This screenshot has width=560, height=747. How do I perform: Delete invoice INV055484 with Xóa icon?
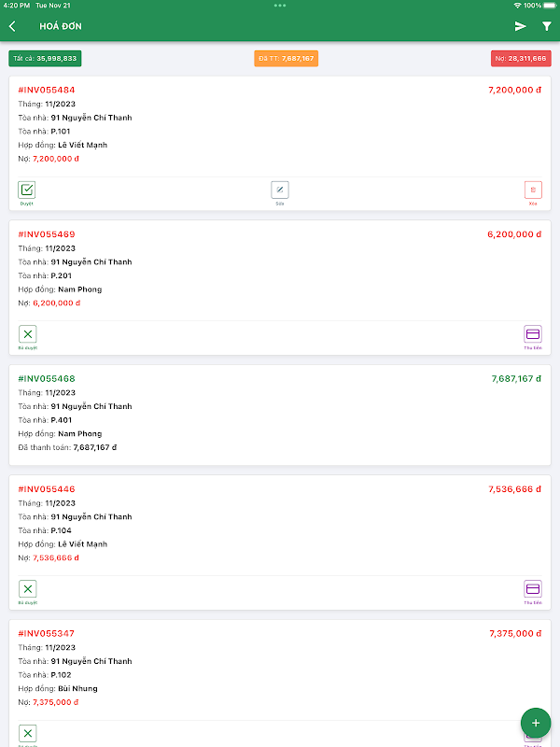(533, 190)
